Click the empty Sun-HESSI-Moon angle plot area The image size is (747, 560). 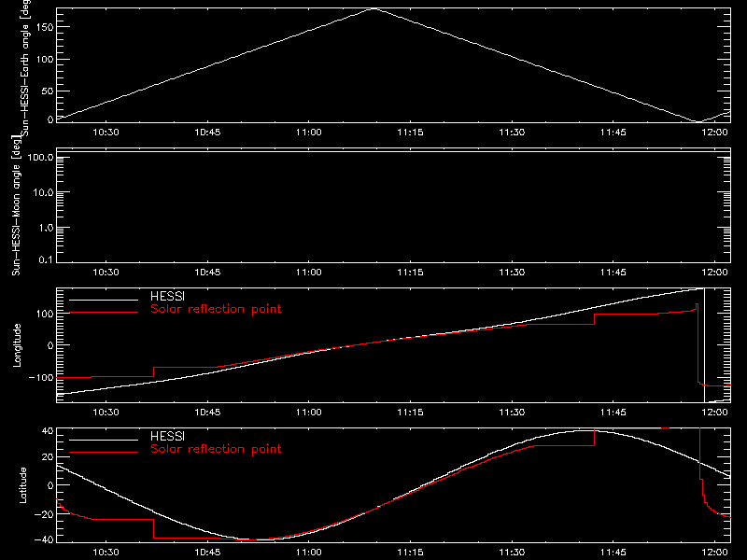point(393,205)
